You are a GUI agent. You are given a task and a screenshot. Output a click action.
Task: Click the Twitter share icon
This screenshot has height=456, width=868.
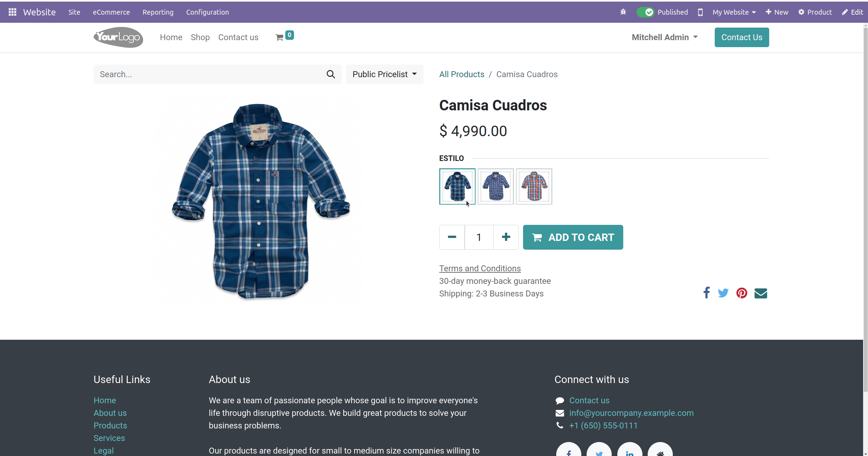(723, 293)
